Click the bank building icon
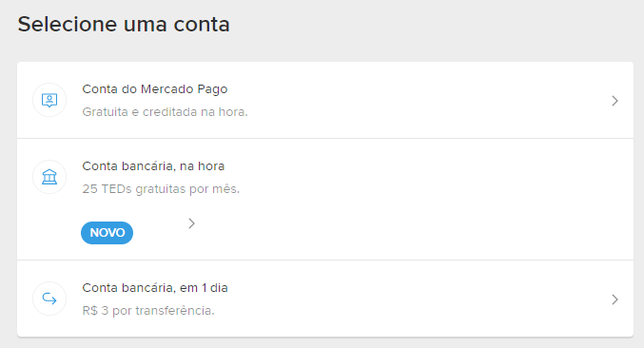Screen dimensions: 644x348 pos(49,177)
